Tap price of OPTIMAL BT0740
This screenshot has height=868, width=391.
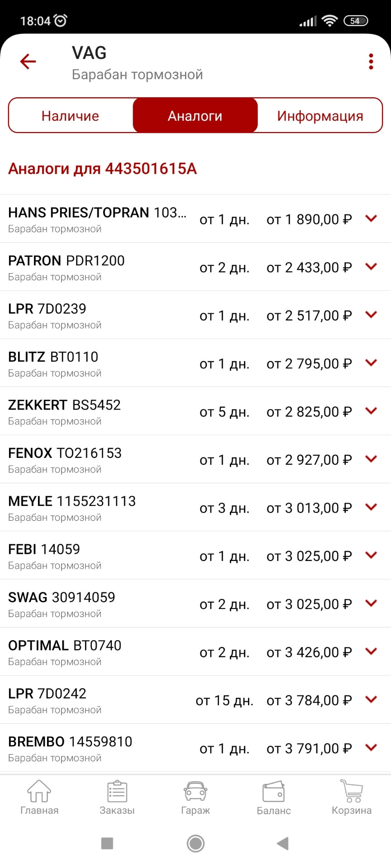[309, 652]
